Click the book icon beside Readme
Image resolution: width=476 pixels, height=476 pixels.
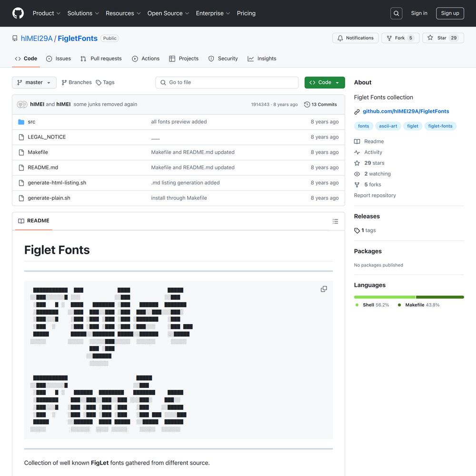(x=357, y=141)
